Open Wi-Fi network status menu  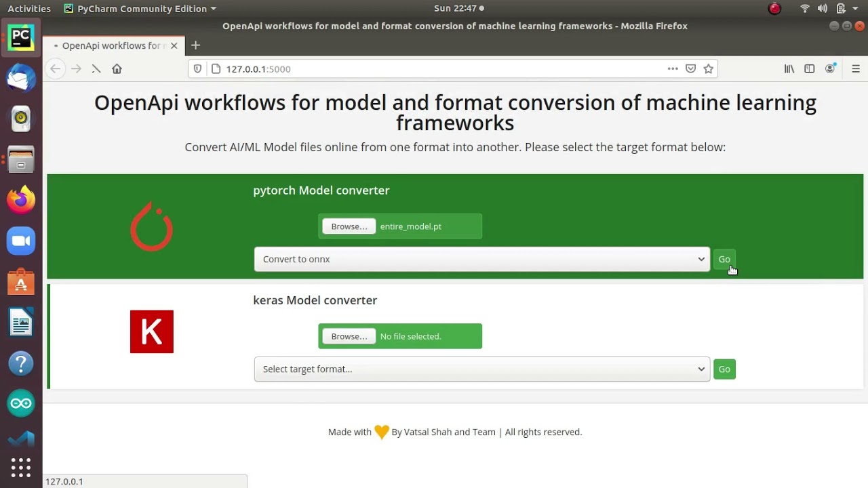(x=805, y=9)
